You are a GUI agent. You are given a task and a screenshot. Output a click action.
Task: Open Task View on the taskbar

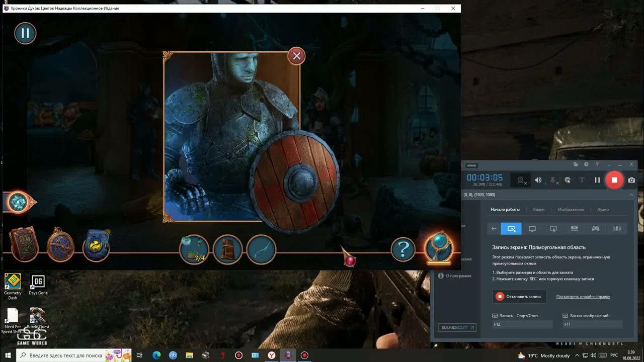pos(140,355)
